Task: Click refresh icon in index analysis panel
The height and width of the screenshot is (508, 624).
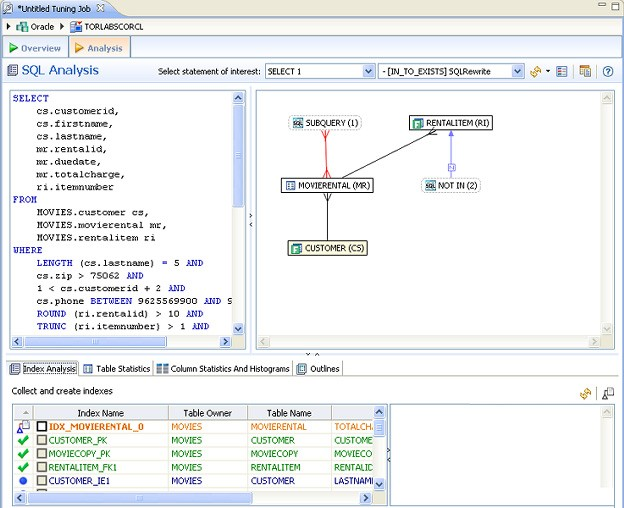Action: pos(586,394)
